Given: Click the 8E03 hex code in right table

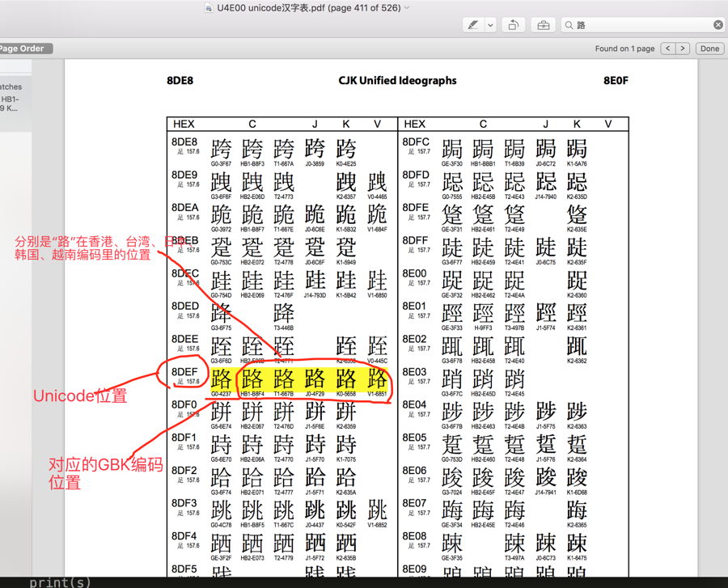Looking at the screenshot, I should [414, 372].
